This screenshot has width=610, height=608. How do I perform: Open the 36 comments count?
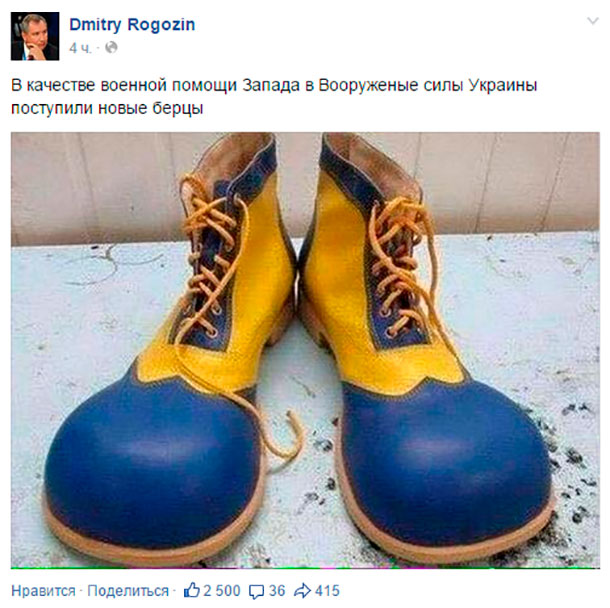[x=277, y=590]
